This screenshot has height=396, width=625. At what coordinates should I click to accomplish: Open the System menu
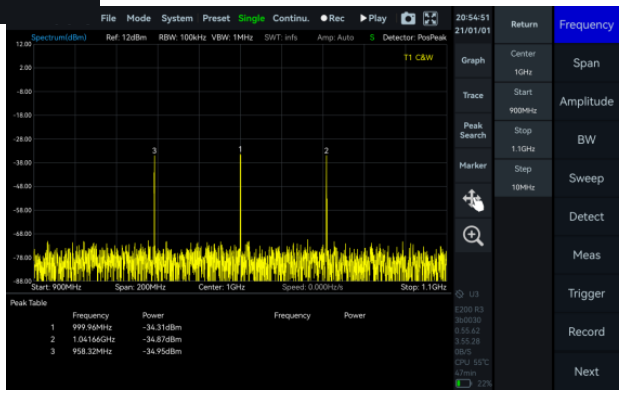[177, 18]
